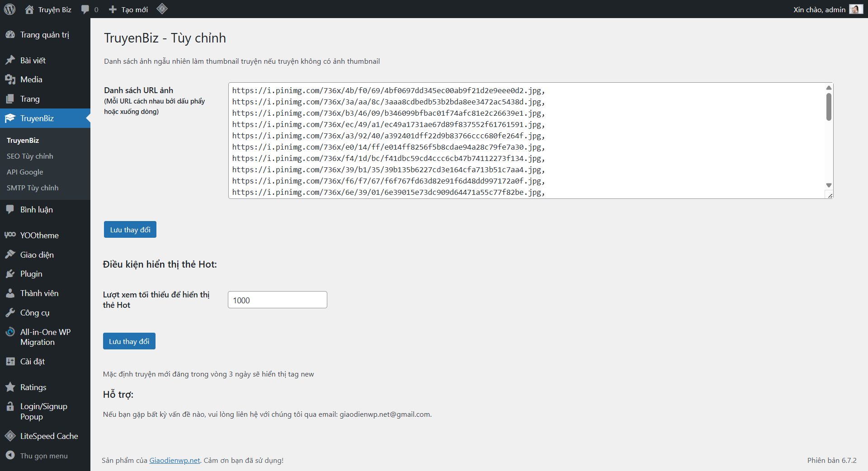Click the textarea scrollbar thumb
Screen dimensions: 868x471
click(829, 107)
